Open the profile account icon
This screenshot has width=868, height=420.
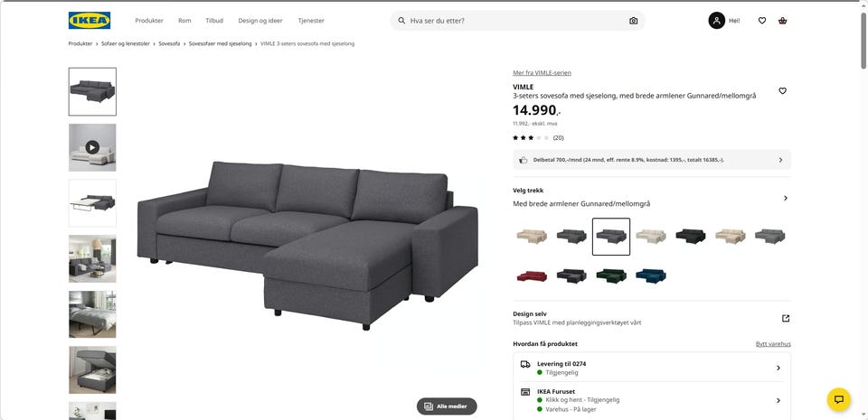coord(716,21)
